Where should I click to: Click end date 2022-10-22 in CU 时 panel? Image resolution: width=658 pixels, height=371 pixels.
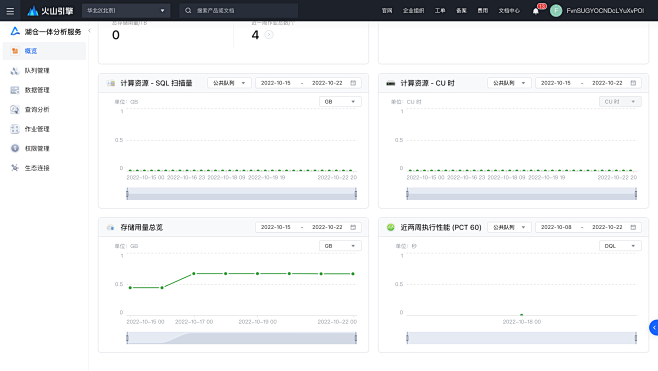(x=607, y=83)
